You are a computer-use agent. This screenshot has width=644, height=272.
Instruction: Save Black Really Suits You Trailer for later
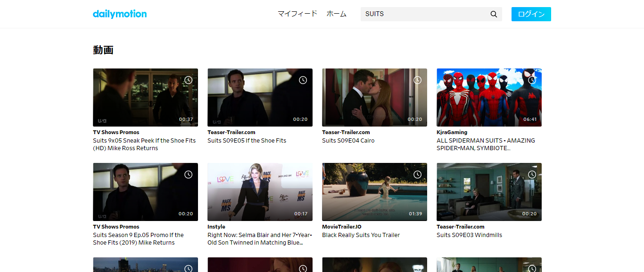pos(417,175)
